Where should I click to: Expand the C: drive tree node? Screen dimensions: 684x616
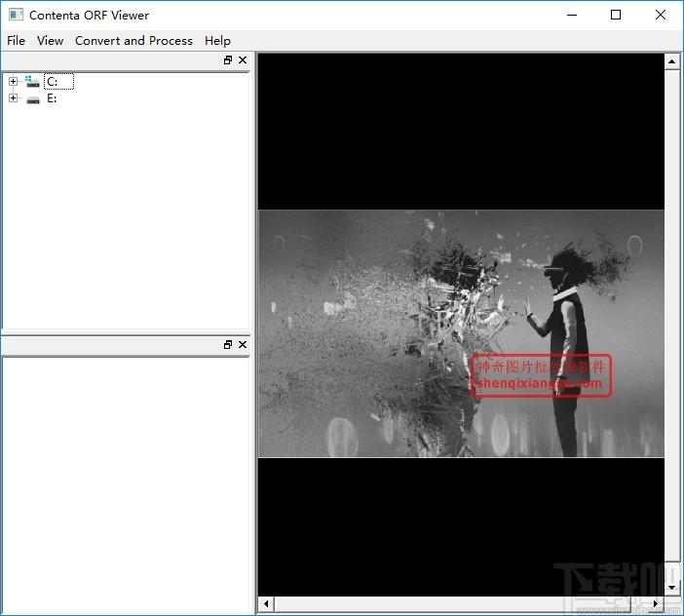(x=13, y=81)
